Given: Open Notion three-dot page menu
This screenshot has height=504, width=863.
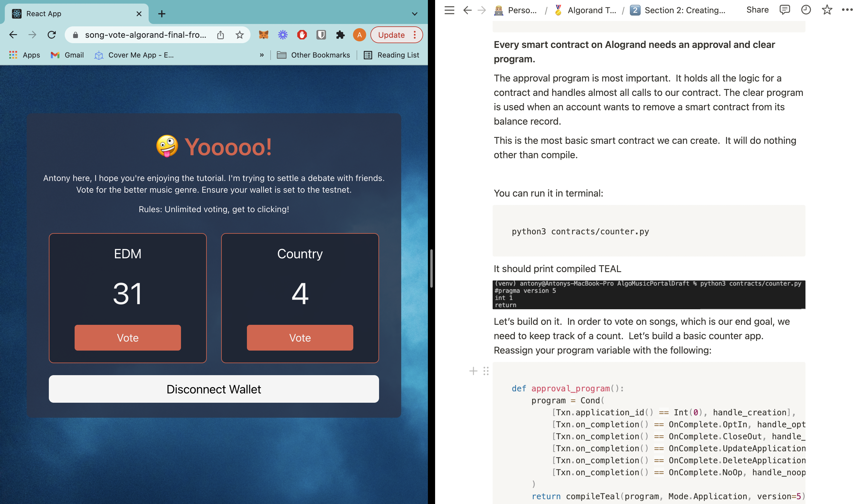Looking at the screenshot, I should point(847,10).
